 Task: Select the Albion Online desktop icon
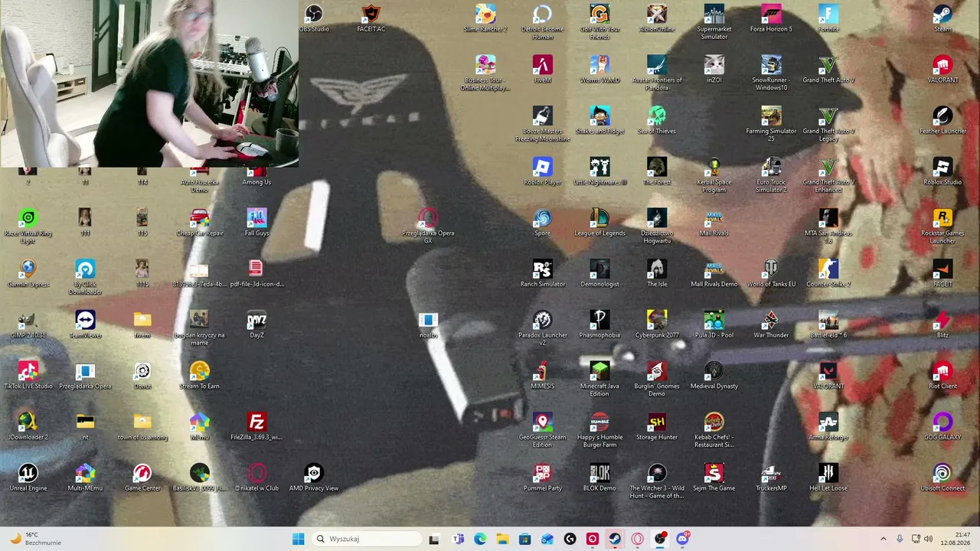[x=657, y=18]
